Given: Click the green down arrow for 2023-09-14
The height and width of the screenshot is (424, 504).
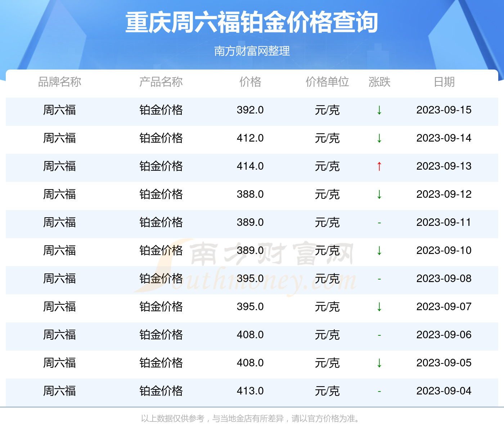Looking at the screenshot, I should coord(379,138).
